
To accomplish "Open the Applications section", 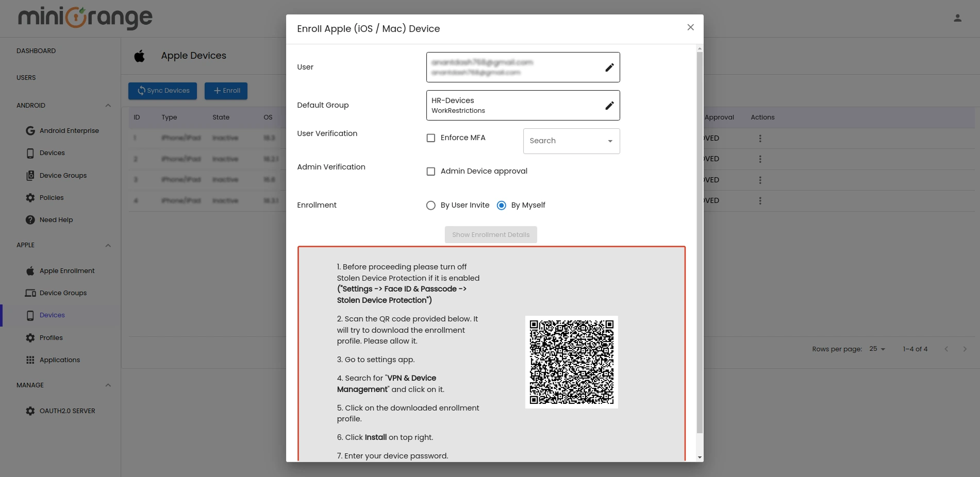I will (x=59, y=360).
